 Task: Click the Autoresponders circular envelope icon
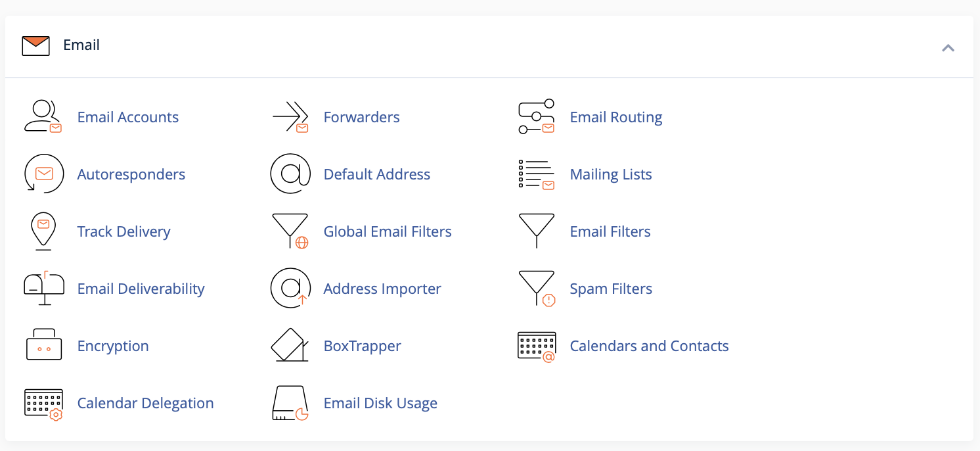pyautogui.click(x=43, y=174)
